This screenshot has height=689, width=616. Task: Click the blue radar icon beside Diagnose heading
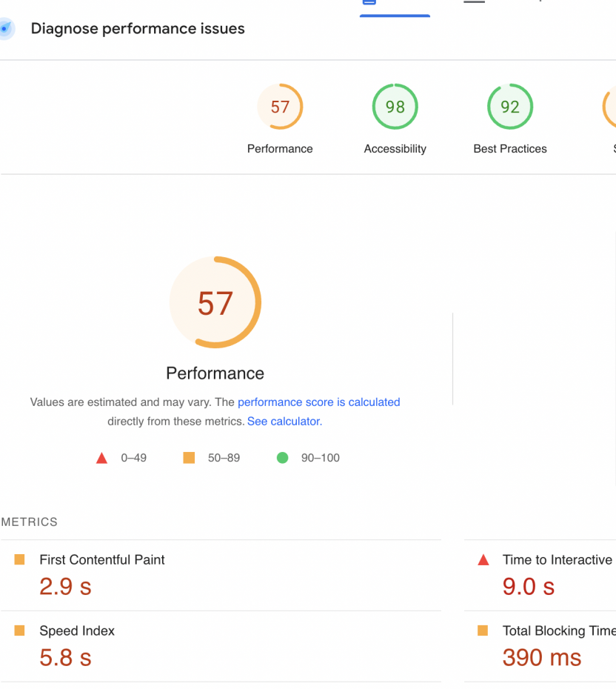tap(6, 30)
